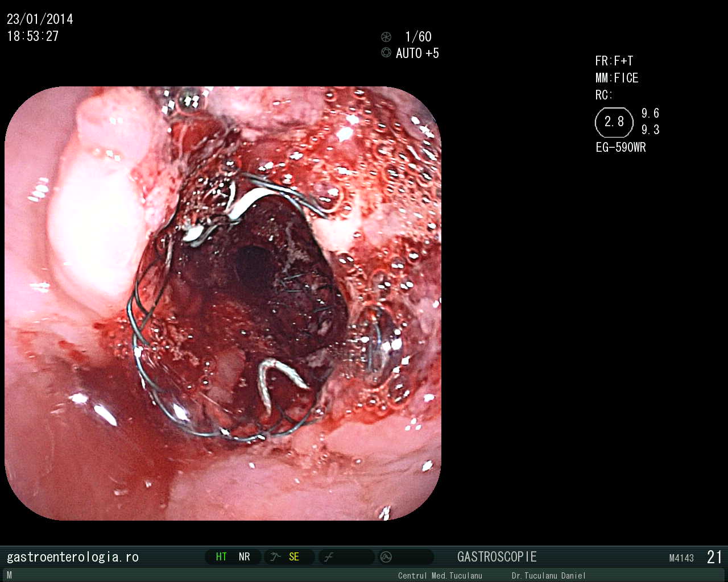Click the GASTROSCOPIE procedure label
Screen dimensions: 728x582
tap(497, 557)
